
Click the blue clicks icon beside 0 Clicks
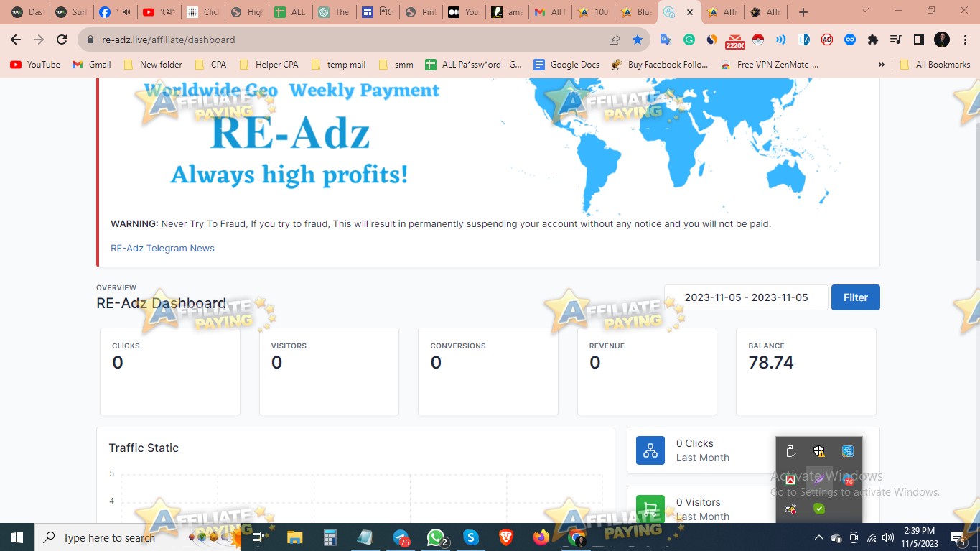(650, 450)
